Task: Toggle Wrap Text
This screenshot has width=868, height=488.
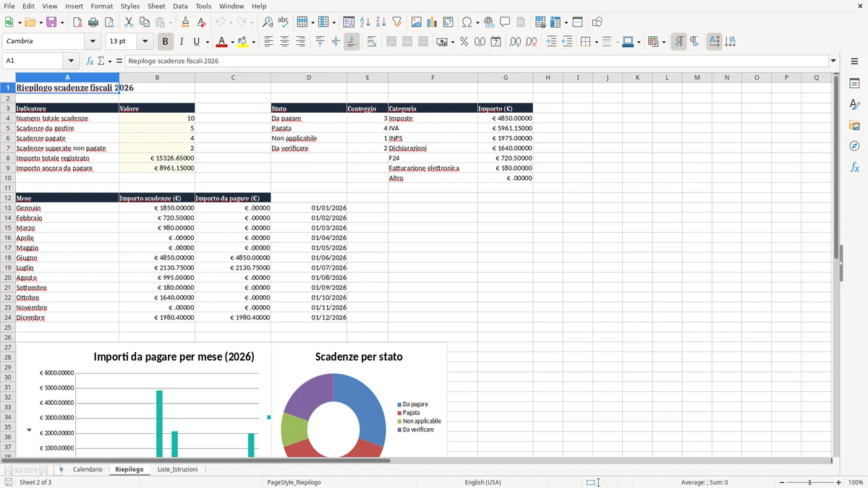Action: (372, 42)
